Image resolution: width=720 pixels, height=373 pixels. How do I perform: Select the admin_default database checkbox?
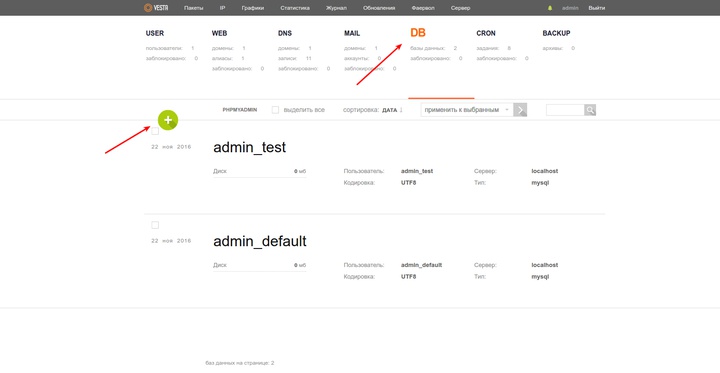155,225
